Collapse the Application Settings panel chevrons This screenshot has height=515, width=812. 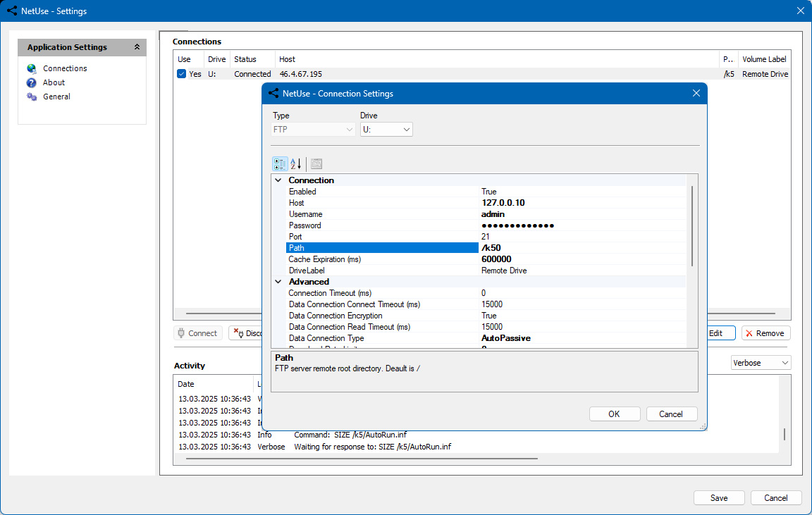(137, 47)
